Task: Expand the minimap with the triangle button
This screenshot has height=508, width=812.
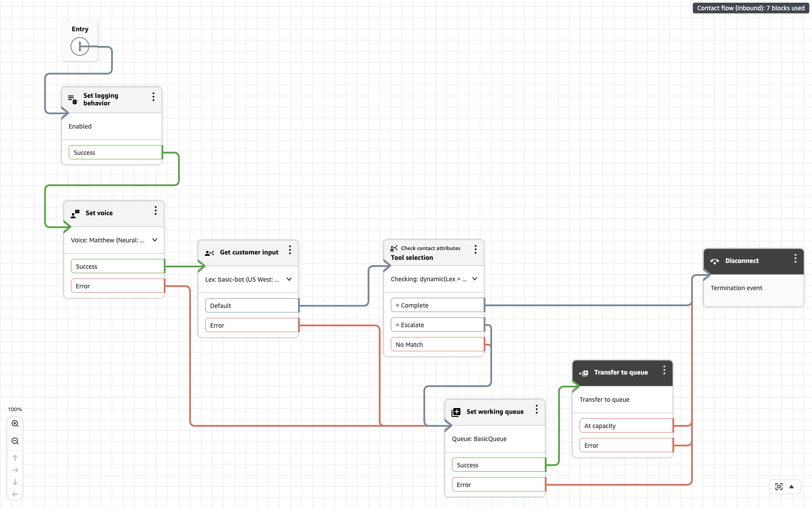Action: [792, 487]
